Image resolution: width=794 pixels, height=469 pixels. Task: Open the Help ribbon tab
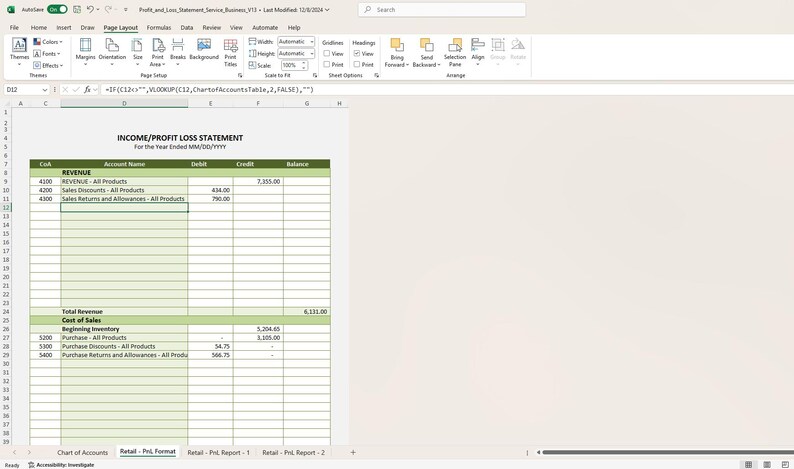[x=294, y=27]
